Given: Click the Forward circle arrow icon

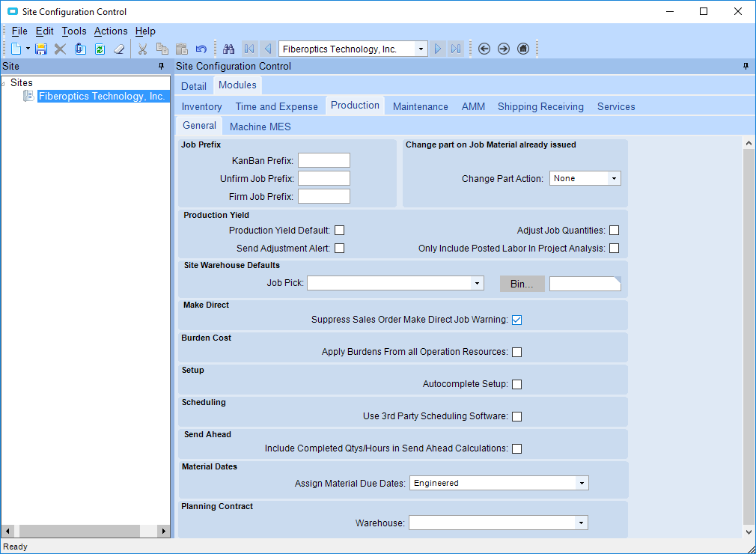Looking at the screenshot, I should pyautogui.click(x=503, y=49).
